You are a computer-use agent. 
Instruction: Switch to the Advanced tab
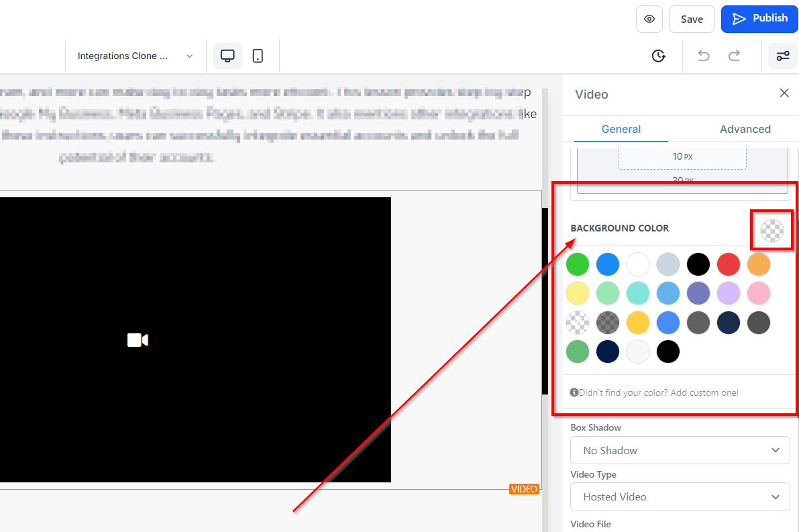(745, 129)
